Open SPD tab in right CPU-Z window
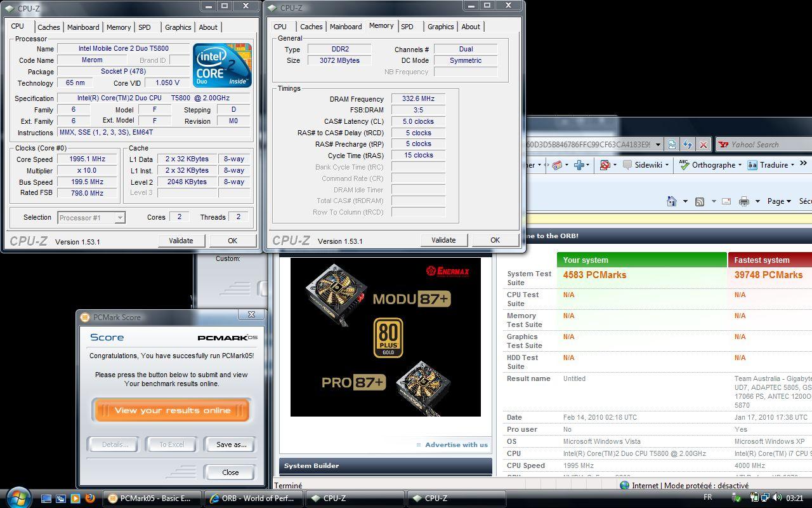 (x=407, y=27)
